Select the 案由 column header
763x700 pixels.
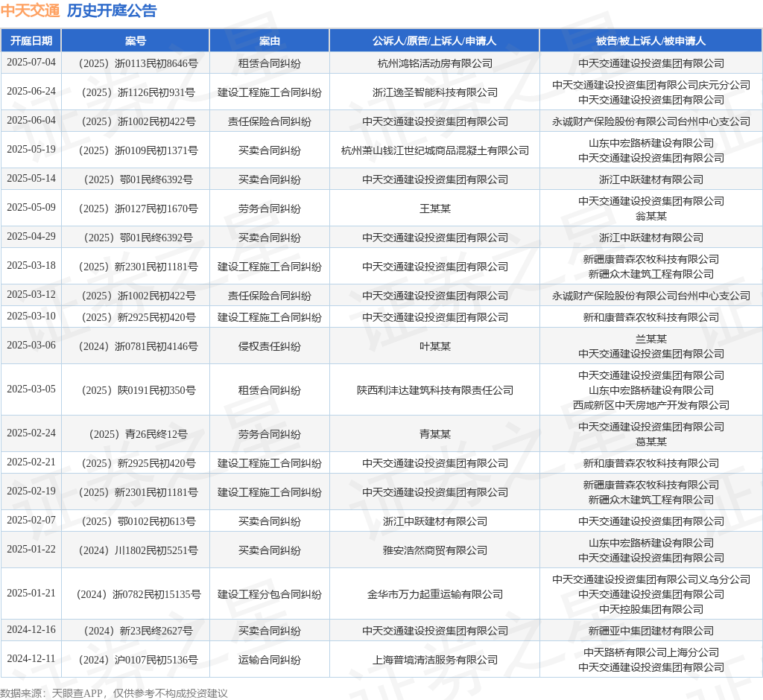click(x=270, y=41)
